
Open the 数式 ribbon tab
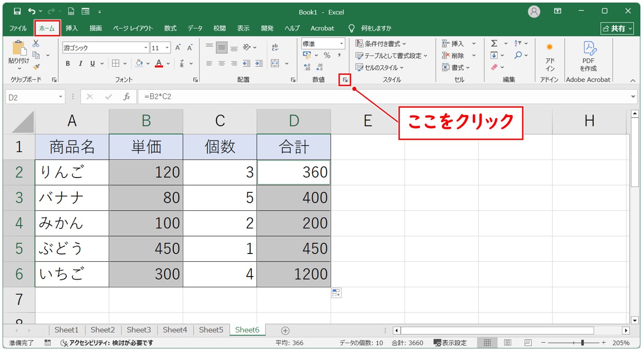pyautogui.click(x=170, y=28)
